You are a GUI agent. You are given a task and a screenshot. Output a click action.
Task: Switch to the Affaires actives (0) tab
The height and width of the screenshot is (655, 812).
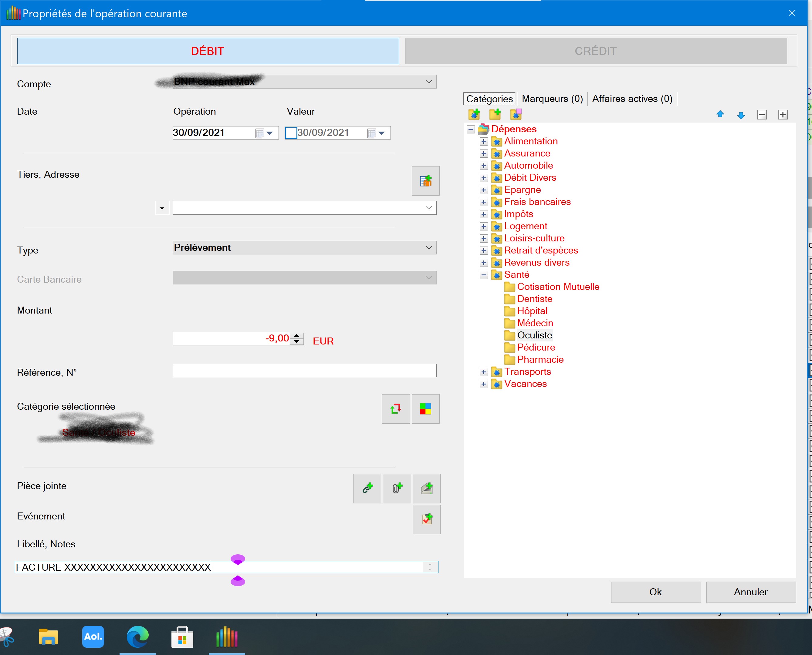point(632,99)
